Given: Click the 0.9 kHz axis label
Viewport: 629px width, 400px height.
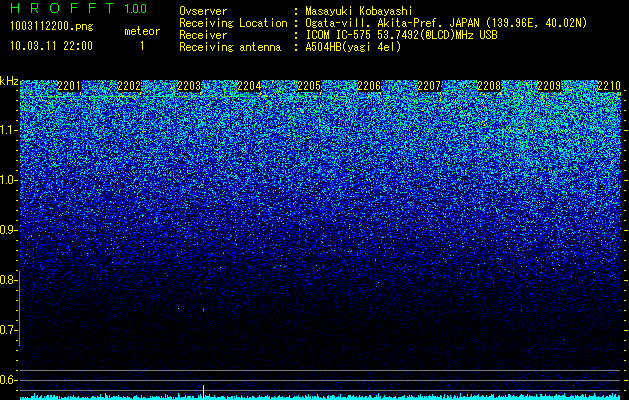Looking at the screenshot, I should point(8,230).
